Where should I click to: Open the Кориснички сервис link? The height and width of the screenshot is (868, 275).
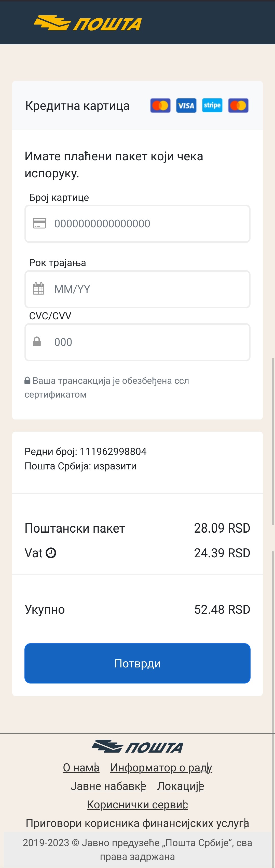137,805
